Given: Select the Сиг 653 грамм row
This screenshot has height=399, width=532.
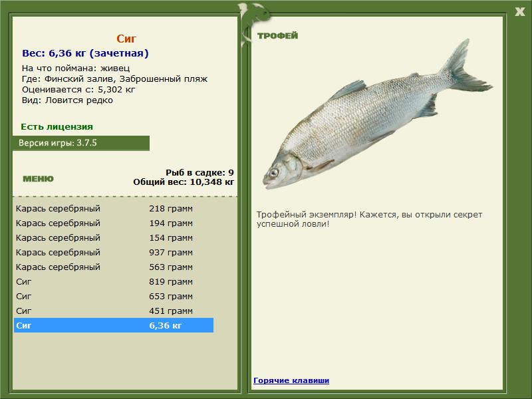Looking at the screenshot, I should [x=114, y=296].
